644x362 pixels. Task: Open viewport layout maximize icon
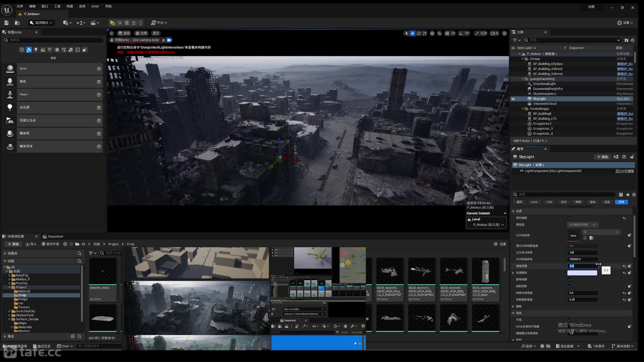click(x=504, y=33)
